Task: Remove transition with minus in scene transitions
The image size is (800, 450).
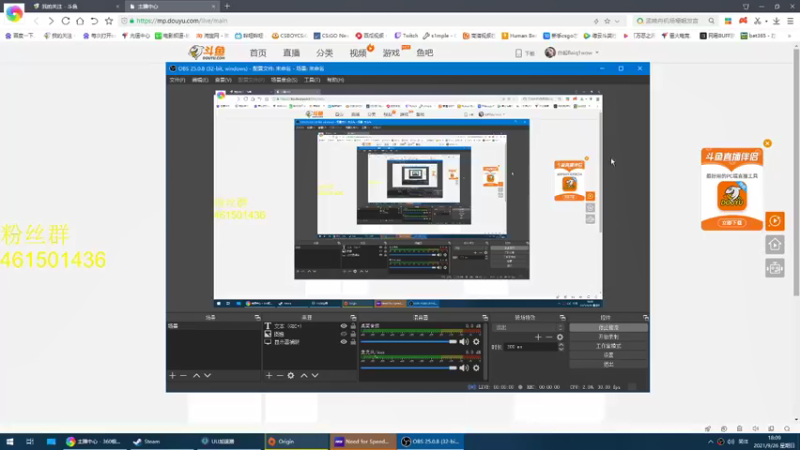Action: [x=549, y=337]
